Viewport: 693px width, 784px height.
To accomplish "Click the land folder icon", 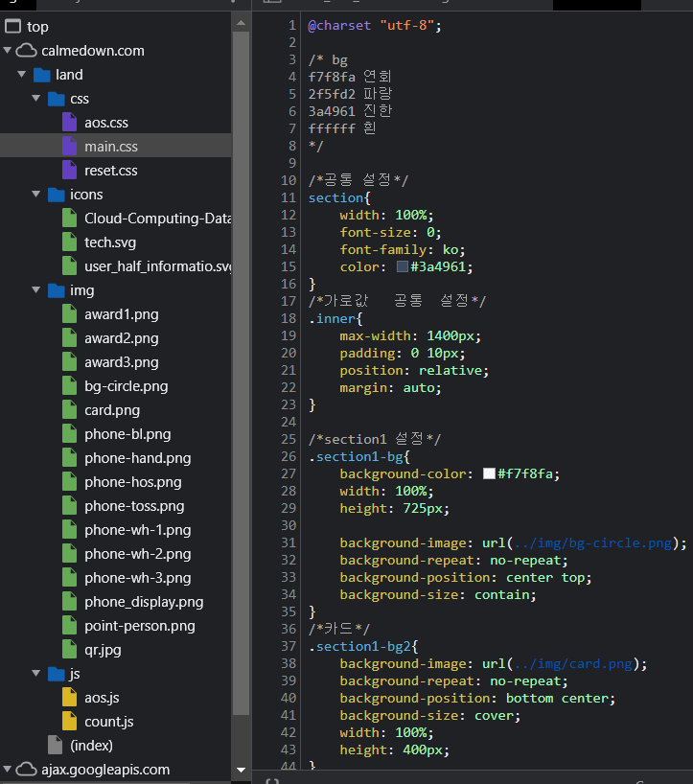I will tap(41, 75).
